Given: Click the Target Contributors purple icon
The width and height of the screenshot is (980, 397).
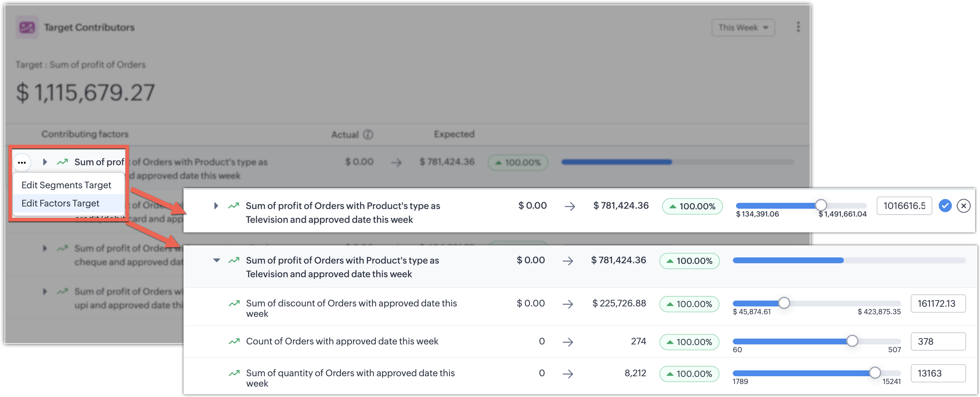Looking at the screenshot, I should tap(27, 27).
